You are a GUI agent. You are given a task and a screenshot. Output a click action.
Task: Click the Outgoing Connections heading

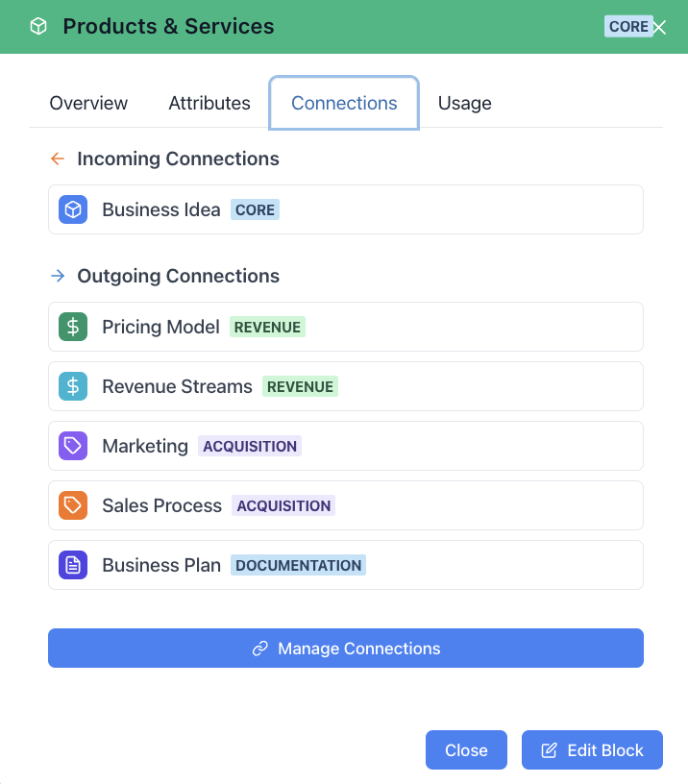point(179,276)
